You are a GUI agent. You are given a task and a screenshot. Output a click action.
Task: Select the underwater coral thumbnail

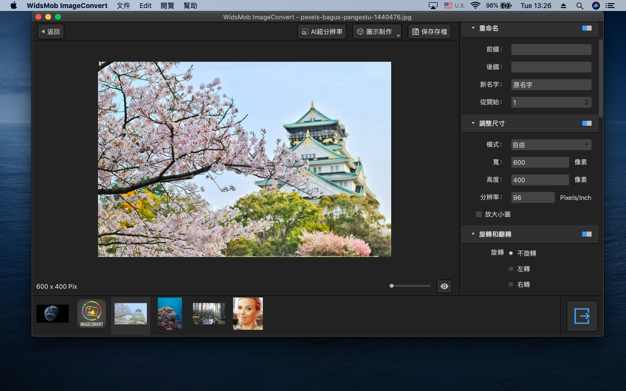click(x=170, y=314)
